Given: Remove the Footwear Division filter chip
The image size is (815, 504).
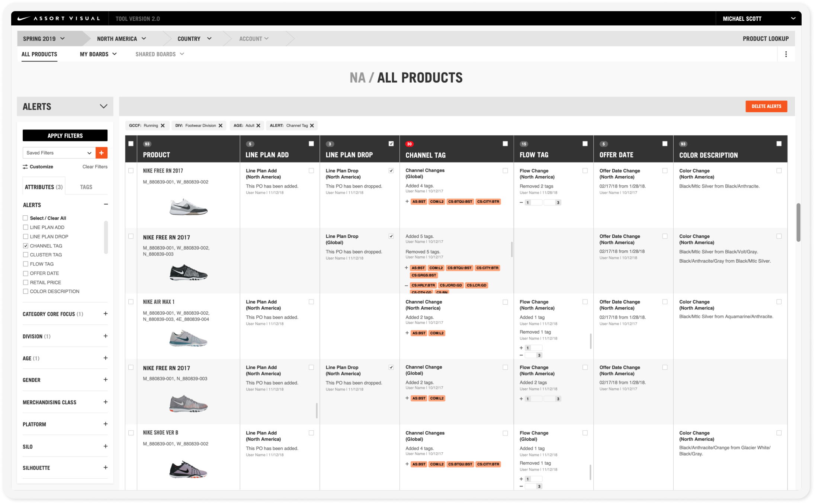Looking at the screenshot, I should pos(221,126).
